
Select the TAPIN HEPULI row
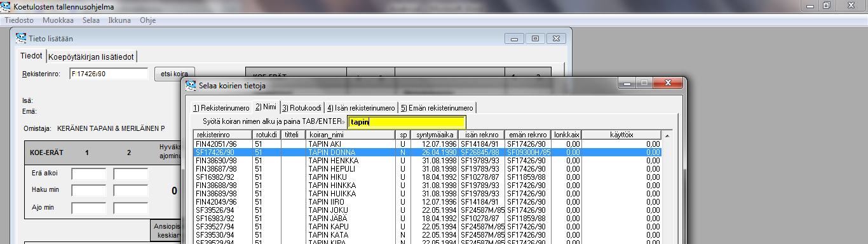coord(428,169)
